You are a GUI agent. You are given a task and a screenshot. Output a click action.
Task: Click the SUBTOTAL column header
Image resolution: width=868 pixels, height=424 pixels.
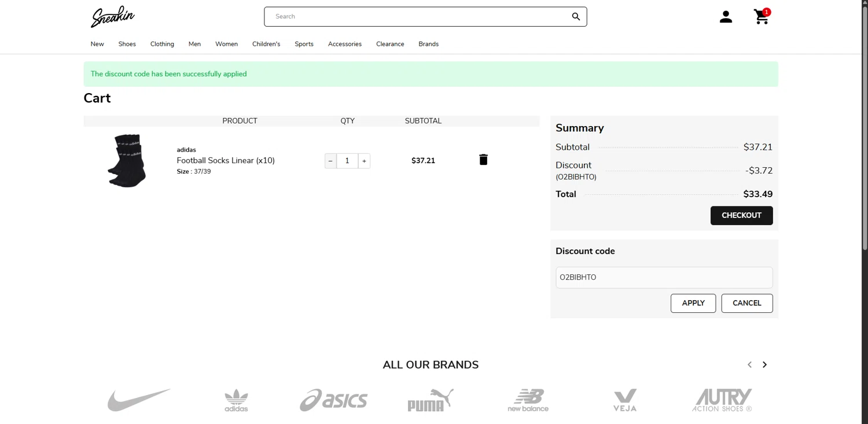423,121
